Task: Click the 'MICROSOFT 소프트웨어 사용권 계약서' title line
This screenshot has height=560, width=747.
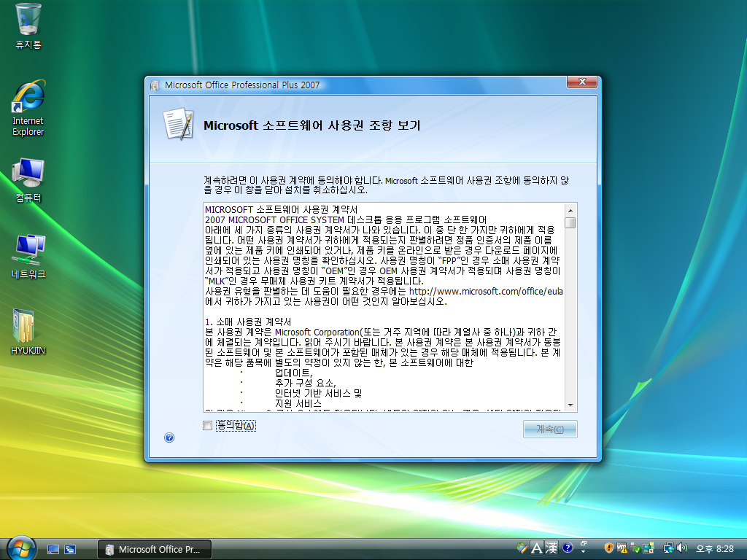Action: 281,209
